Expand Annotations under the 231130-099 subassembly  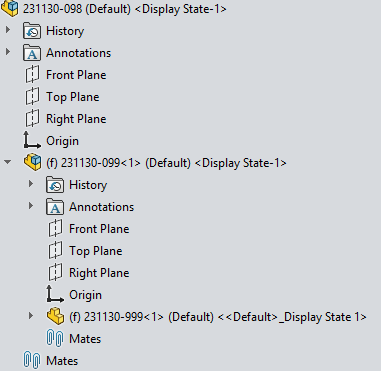31,206
